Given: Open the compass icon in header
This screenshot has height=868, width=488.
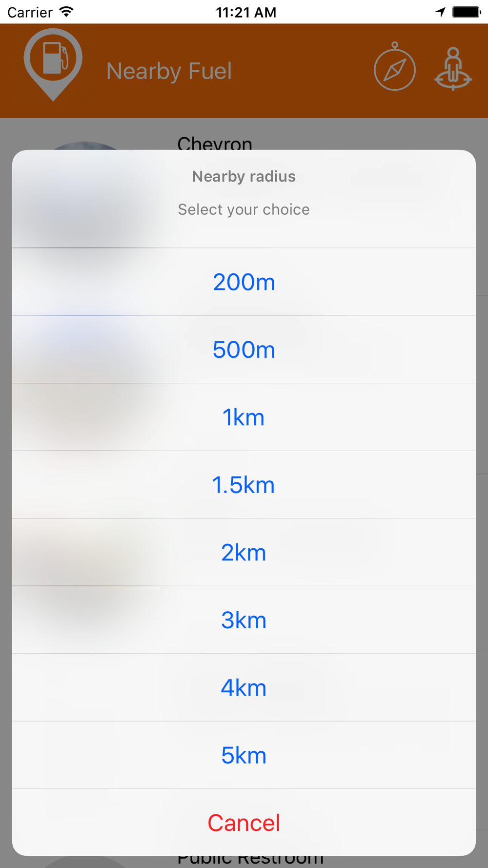Looking at the screenshot, I should [395, 66].
